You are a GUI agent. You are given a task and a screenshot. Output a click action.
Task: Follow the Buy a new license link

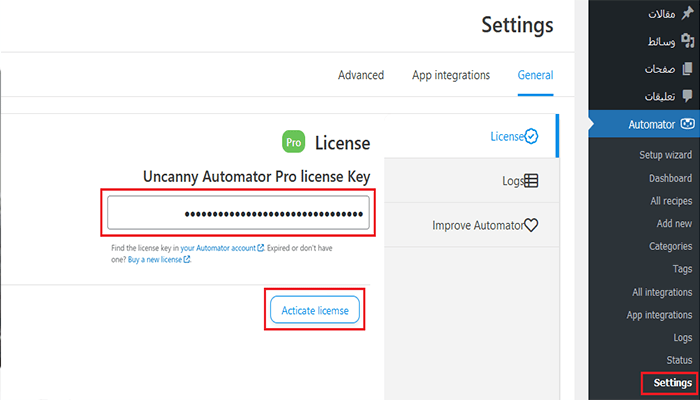(155, 259)
